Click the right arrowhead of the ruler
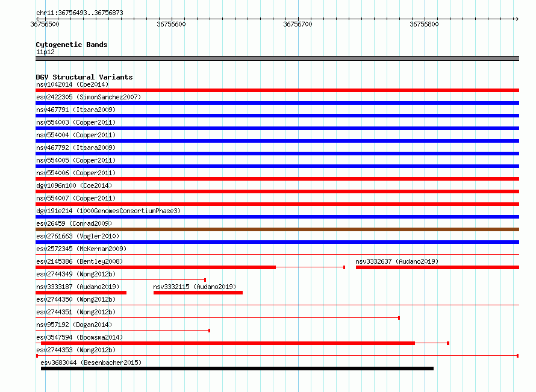 [x=517, y=19]
